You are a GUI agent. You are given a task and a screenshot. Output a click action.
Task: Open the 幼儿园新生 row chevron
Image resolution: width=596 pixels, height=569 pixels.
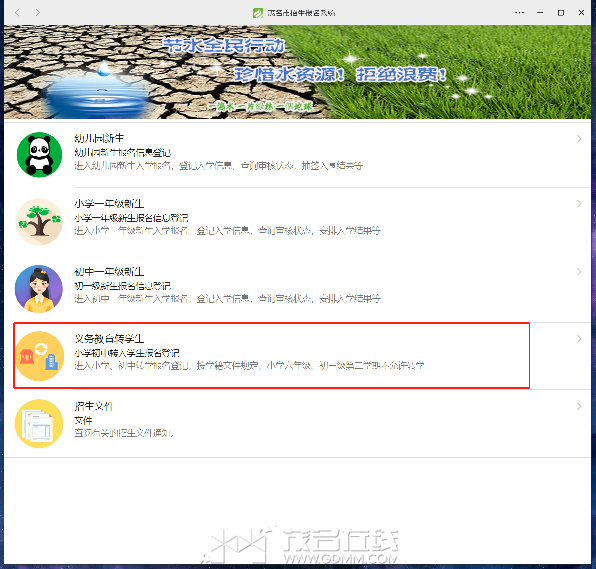tap(579, 138)
